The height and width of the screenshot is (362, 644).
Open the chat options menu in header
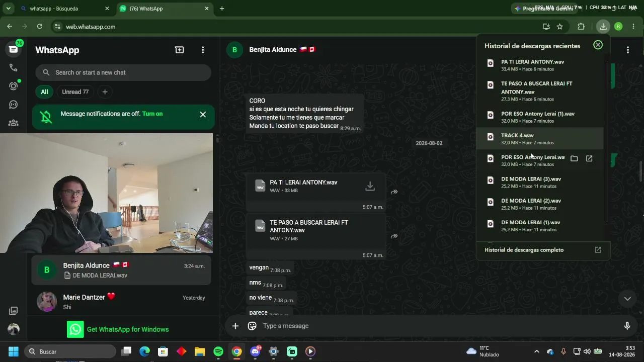tap(628, 50)
